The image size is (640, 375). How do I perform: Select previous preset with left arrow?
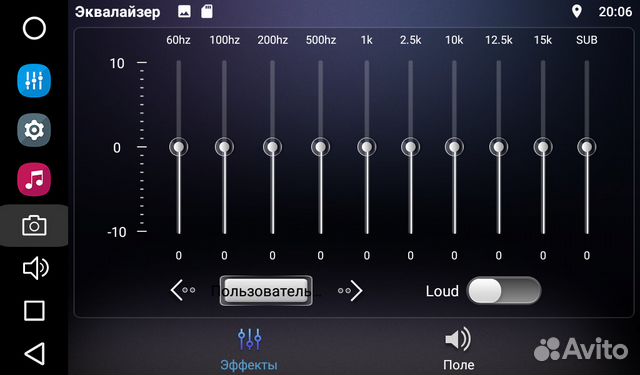182,291
